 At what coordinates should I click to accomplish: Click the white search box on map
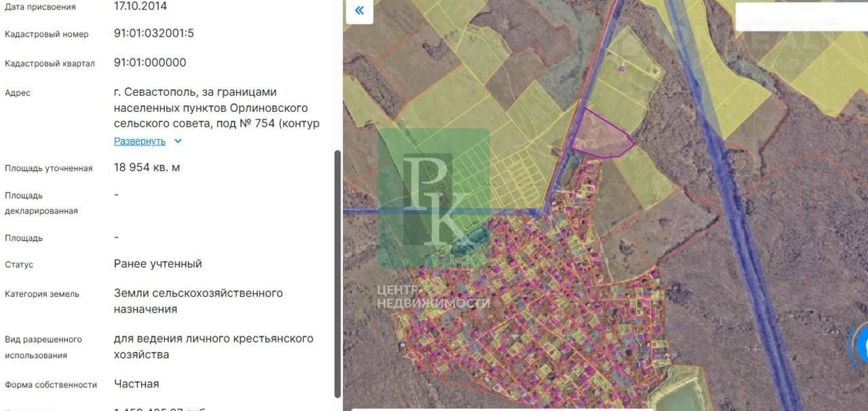click(x=800, y=17)
